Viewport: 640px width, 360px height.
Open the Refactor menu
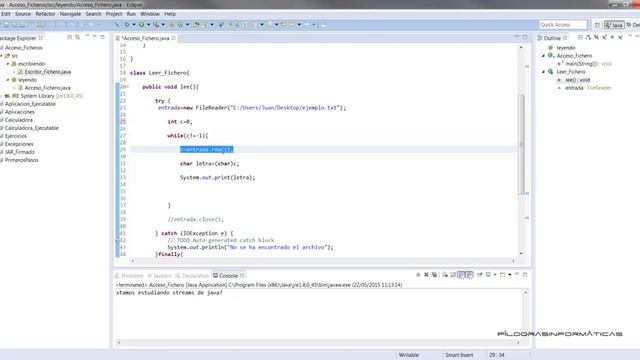45,14
